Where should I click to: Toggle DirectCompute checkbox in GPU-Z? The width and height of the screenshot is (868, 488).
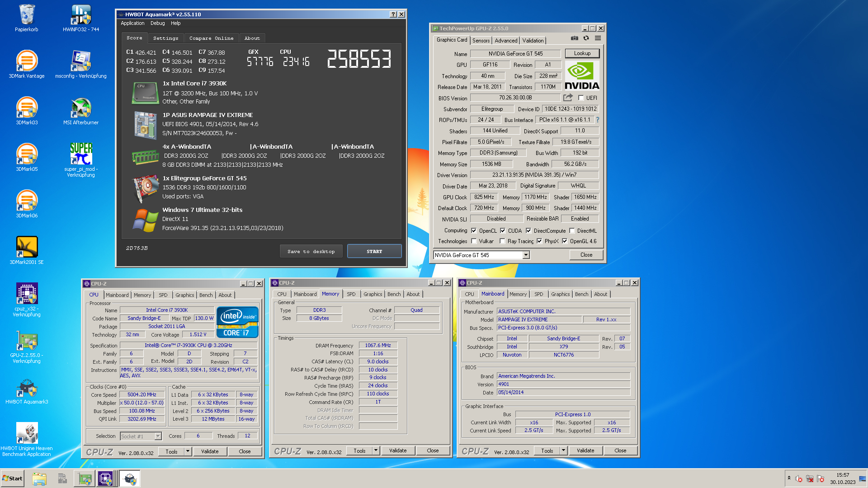[528, 230]
